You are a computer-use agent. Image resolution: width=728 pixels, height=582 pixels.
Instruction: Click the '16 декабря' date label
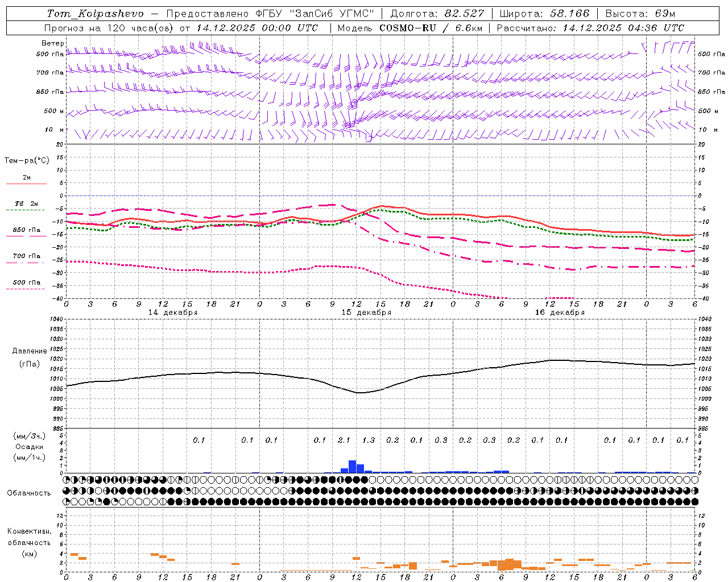(560, 313)
